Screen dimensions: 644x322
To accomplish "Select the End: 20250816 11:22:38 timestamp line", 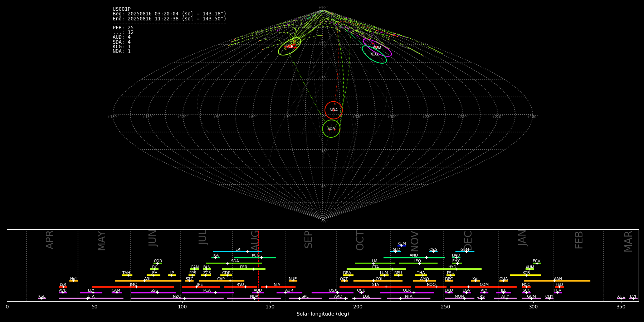I will pyautogui.click(x=170, y=19).
